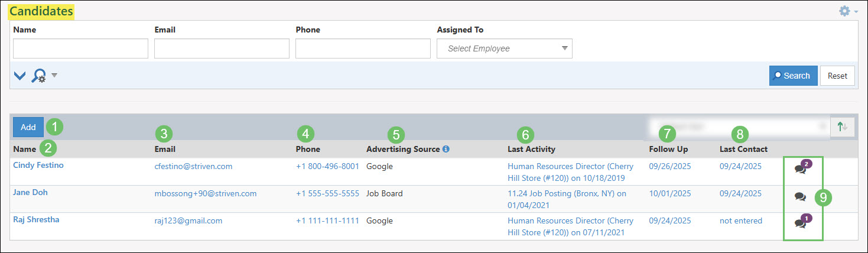Click into the Phone search field
This screenshot has height=253, width=868.
[x=363, y=48]
